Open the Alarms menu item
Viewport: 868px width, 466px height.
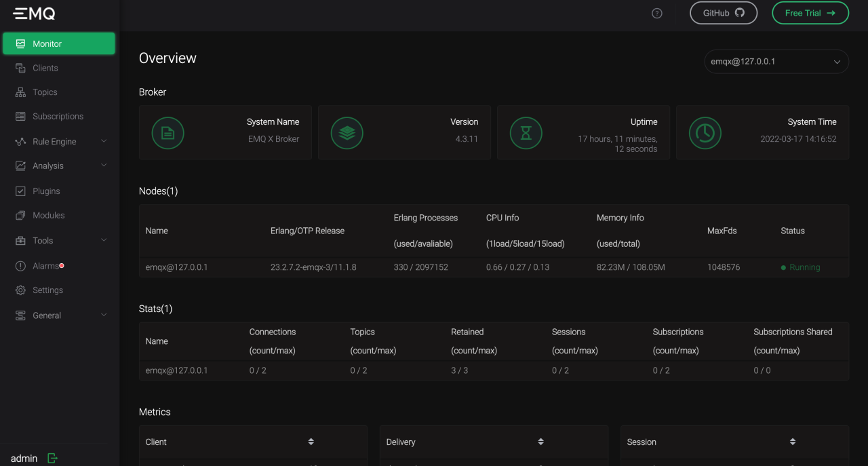(59, 266)
